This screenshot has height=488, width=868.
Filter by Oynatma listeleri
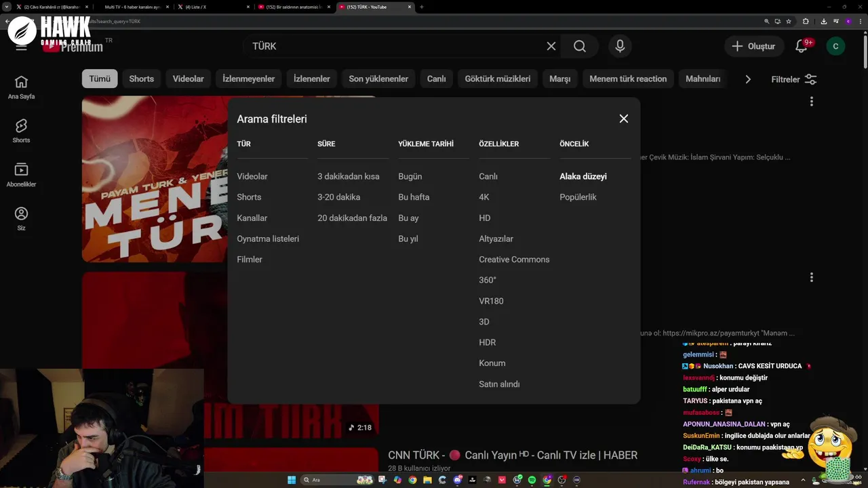268,239
